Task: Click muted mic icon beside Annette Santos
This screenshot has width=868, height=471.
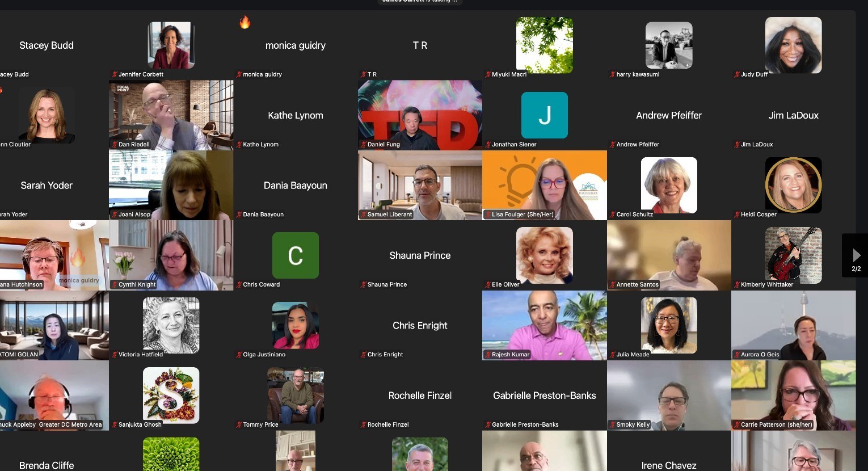Action: coord(613,284)
